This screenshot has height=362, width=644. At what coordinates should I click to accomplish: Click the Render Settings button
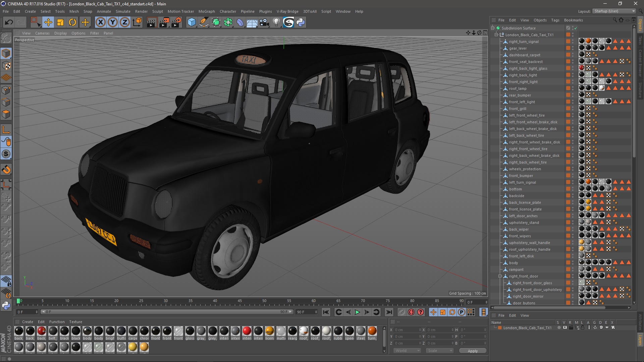point(176,22)
